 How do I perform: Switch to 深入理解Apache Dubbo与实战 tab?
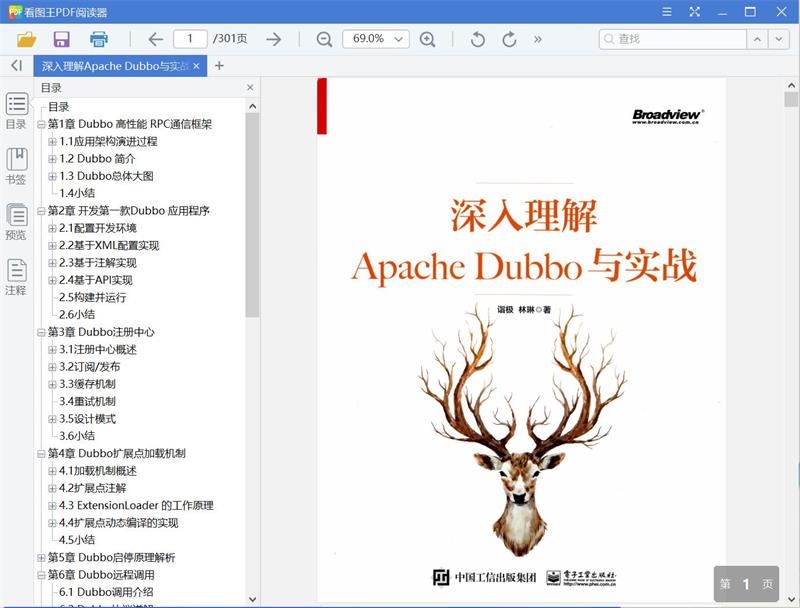[x=115, y=66]
